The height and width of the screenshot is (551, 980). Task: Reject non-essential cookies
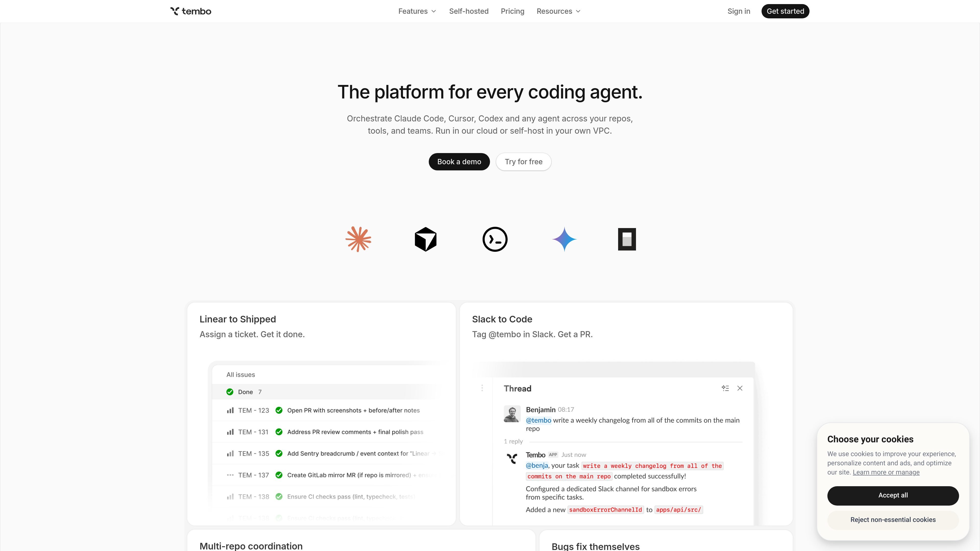pos(893,520)
